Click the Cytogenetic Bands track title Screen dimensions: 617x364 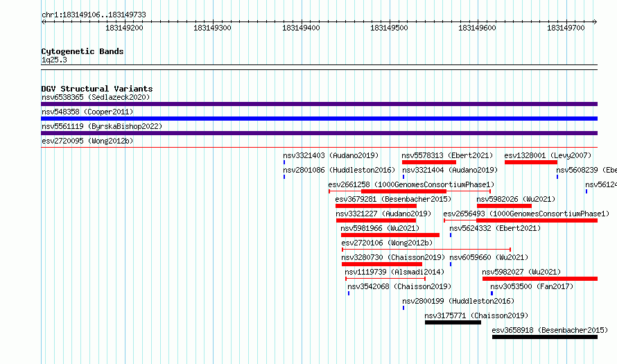(82, 51)
